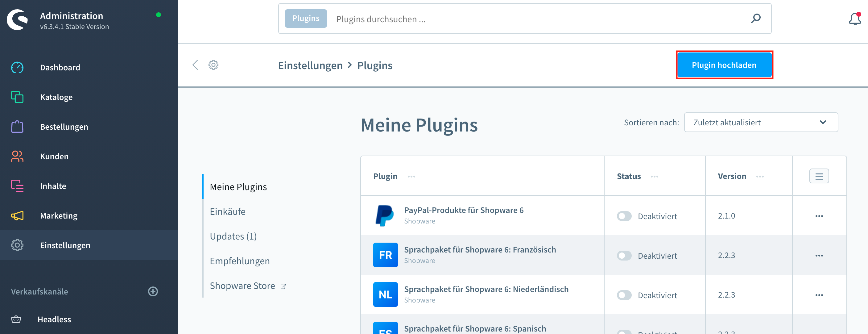868x334 pixels.
Task: Click the Shopware logo icon
Action: 18,19
